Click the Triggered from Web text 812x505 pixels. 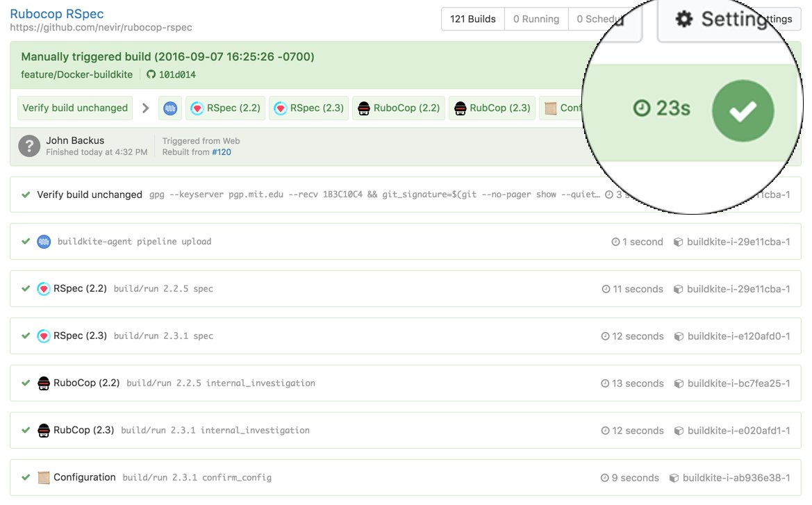click(201, 141)
